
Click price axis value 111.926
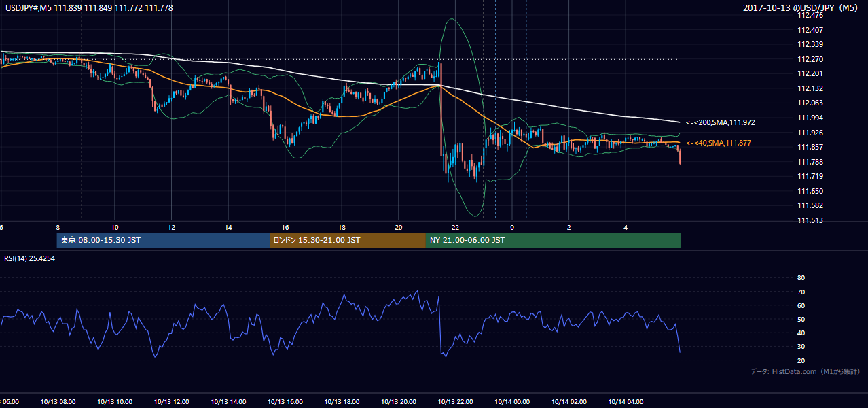[810, 133]
